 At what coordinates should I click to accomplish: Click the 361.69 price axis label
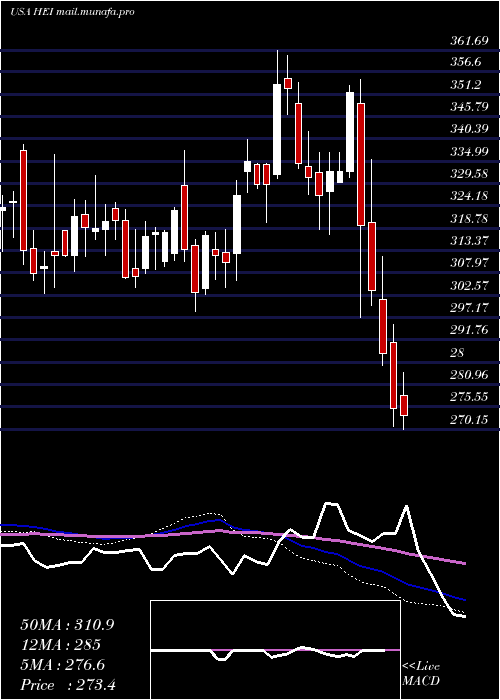[468, 41]
